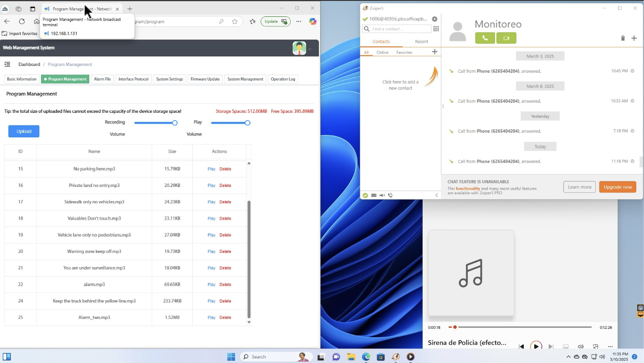Expand dropdown on March 3 call entry
Viewport: 644px width, 363px height.
pos(633,71)
